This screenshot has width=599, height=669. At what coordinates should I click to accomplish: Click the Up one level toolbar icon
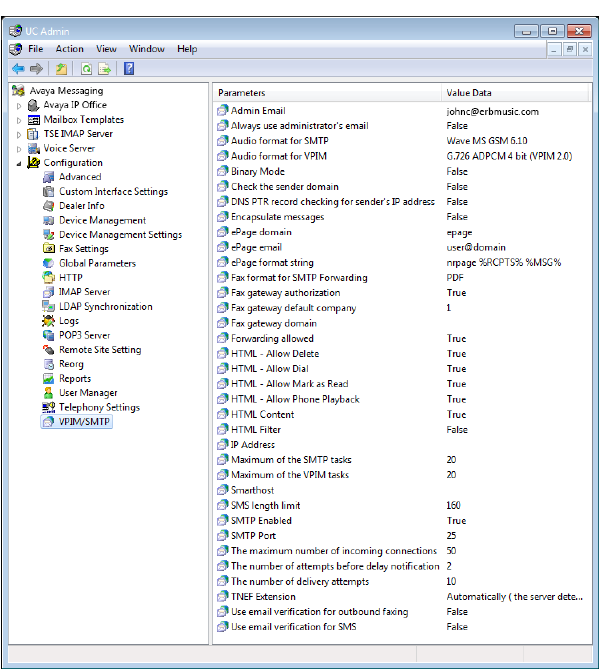62,68
